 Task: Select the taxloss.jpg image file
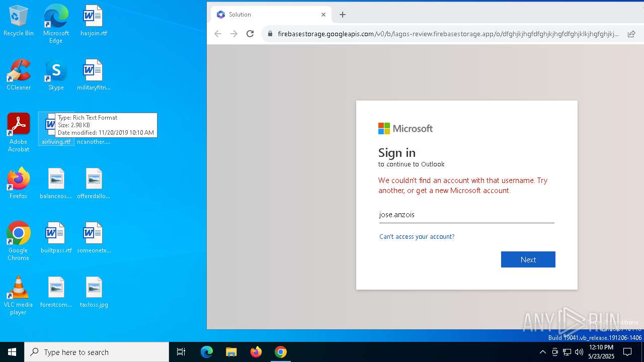pos(94,292)
